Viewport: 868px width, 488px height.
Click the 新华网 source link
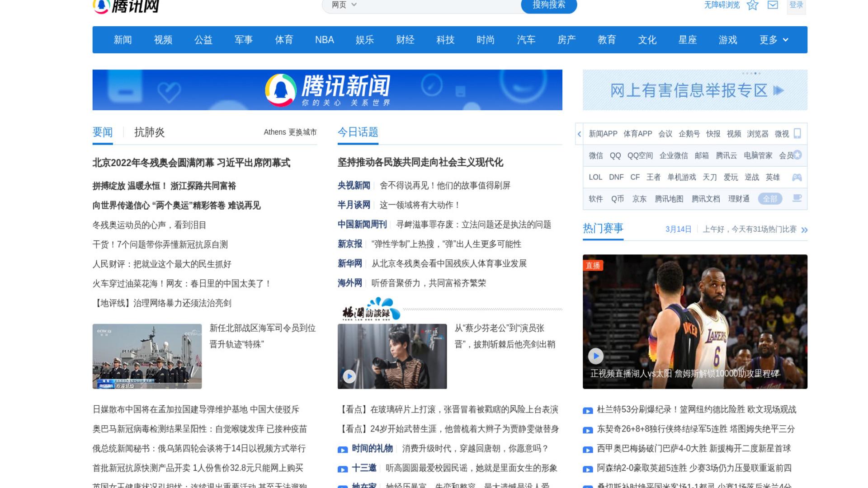350,263
